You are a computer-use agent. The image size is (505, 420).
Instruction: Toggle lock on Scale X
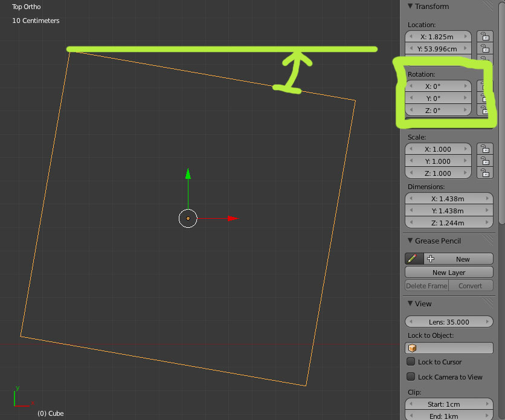484,149
